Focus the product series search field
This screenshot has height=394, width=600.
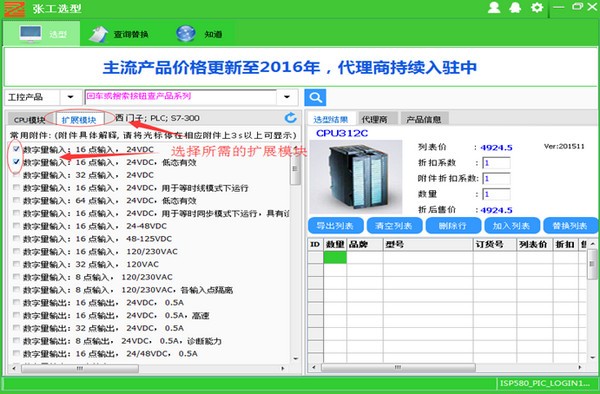point(180,97)
